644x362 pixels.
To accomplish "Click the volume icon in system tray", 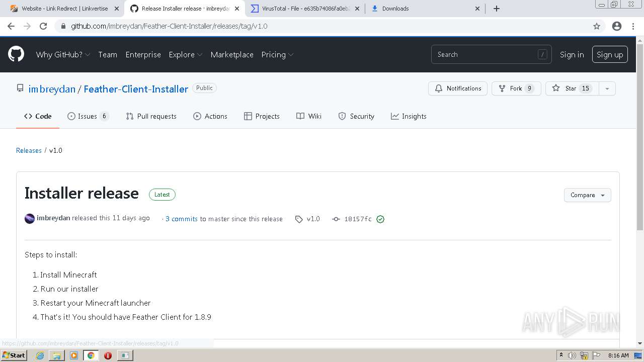I will coord(572,355).
